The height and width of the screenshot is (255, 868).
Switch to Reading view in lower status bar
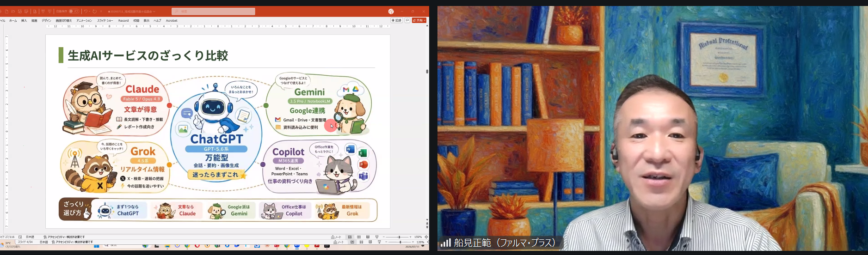[x=370, y=242]
